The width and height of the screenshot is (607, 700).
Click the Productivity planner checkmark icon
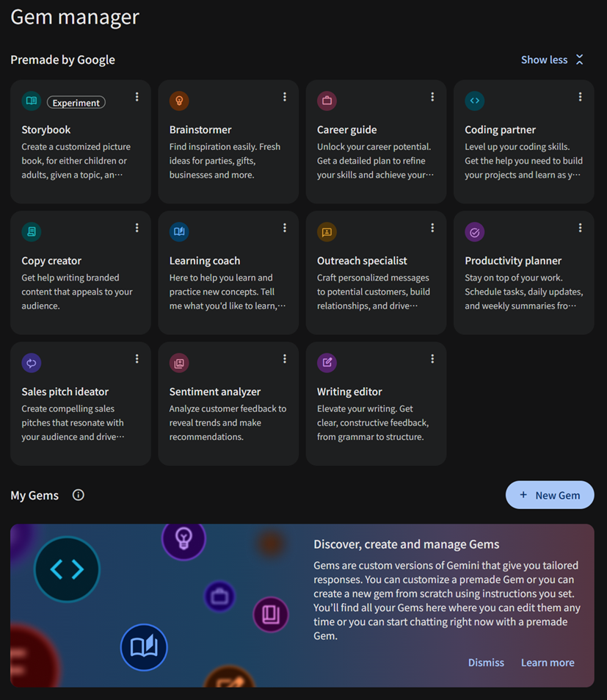click(x=475, y=232)
